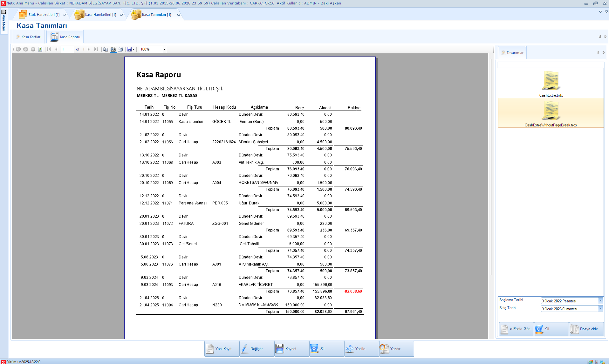This screenshot has height=364, width=609.
Task: Click the print icon in report toolbar
Action: [120, 49]
